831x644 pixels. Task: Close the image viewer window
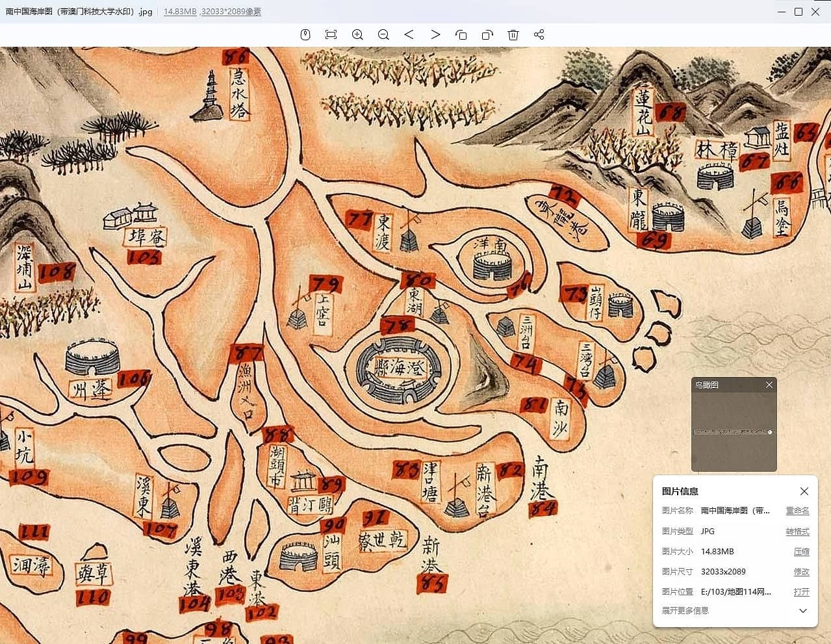click(816, 12)
